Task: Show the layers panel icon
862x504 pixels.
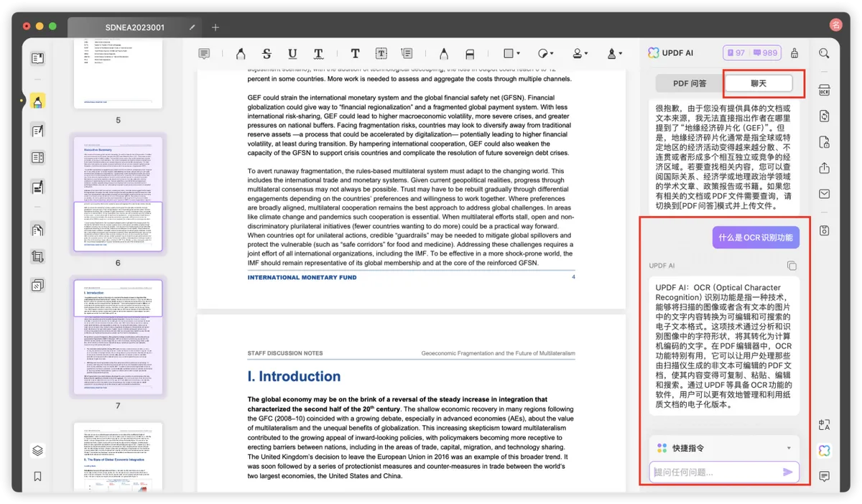Action: 38,450
